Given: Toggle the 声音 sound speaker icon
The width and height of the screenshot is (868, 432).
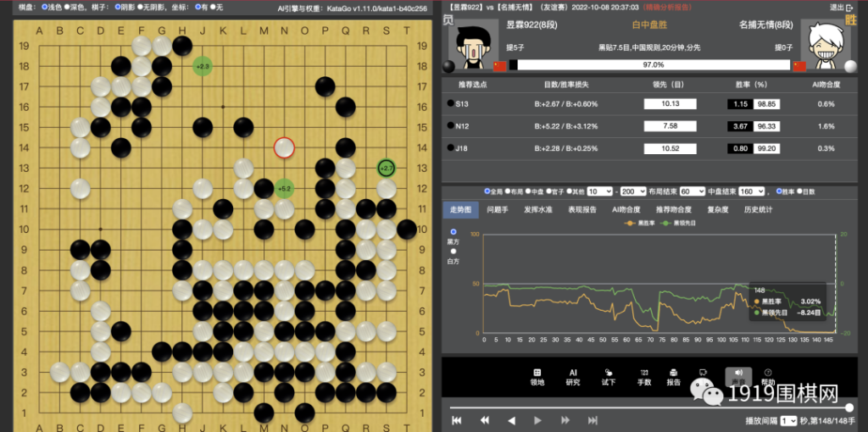Looking at the screenshot, I should coord(738,377).
